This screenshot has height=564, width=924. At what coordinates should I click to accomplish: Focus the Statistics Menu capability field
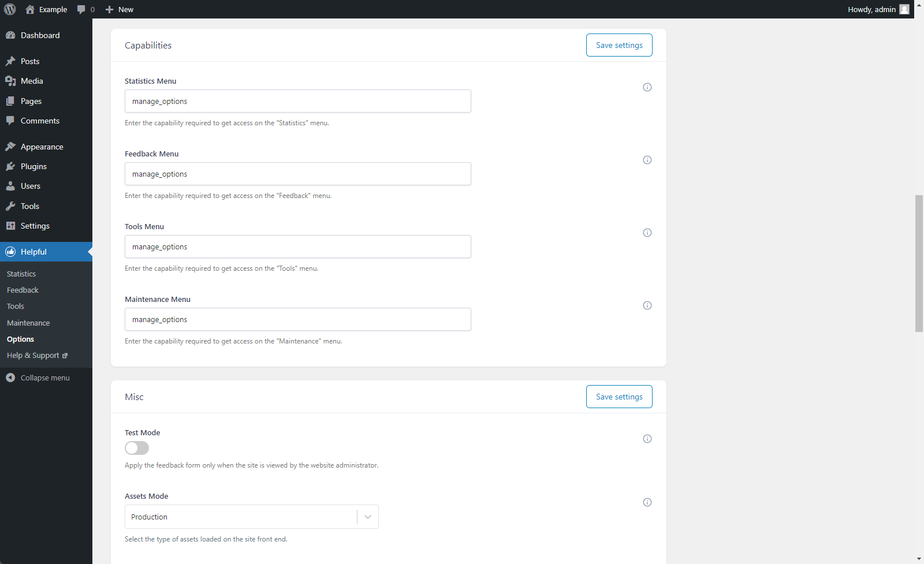(x=297, y=101)
